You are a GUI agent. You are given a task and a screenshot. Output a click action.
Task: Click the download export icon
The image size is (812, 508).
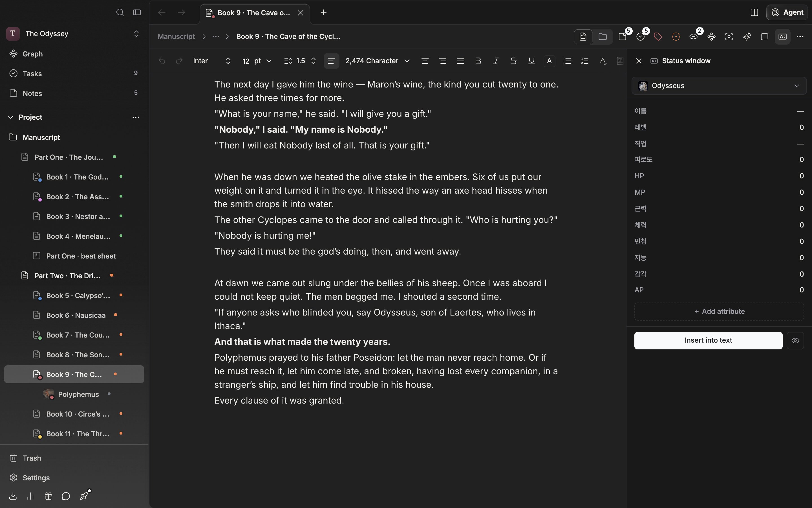click(13, 496)
